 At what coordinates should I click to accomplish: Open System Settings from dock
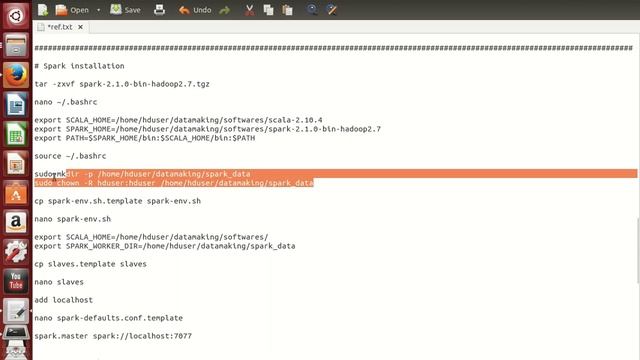click(16, 251)
